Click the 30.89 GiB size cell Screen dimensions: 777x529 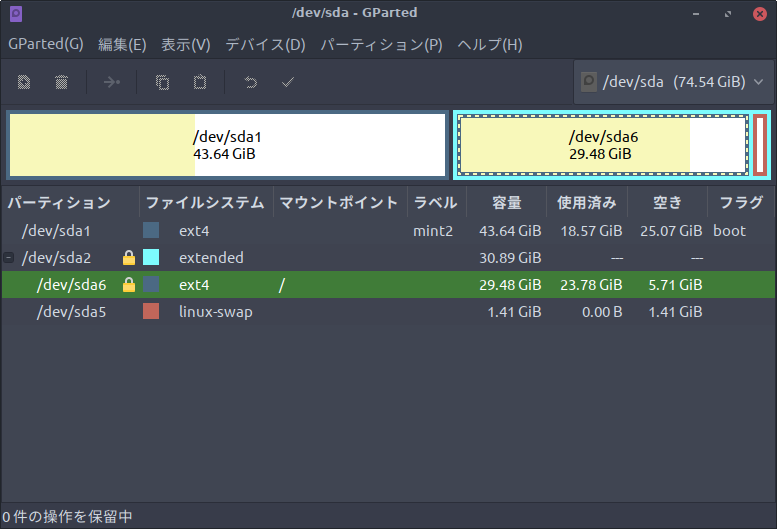click(510, 258)
